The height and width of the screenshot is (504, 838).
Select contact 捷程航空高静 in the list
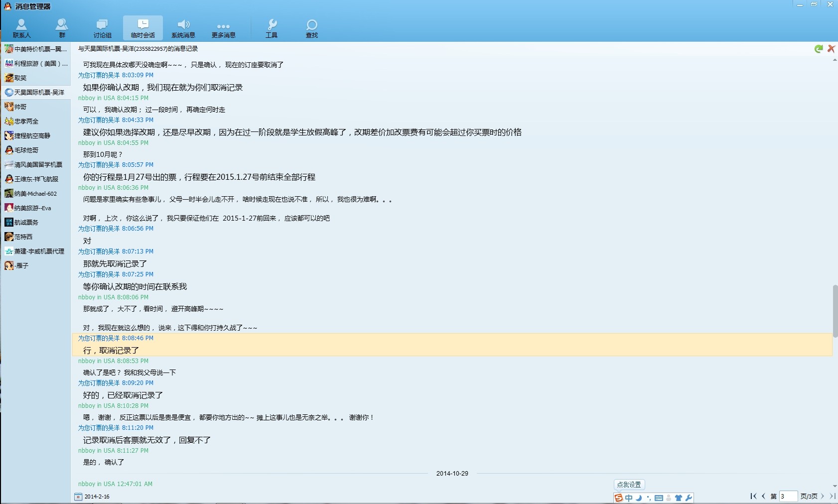click(x=32, y=136)
